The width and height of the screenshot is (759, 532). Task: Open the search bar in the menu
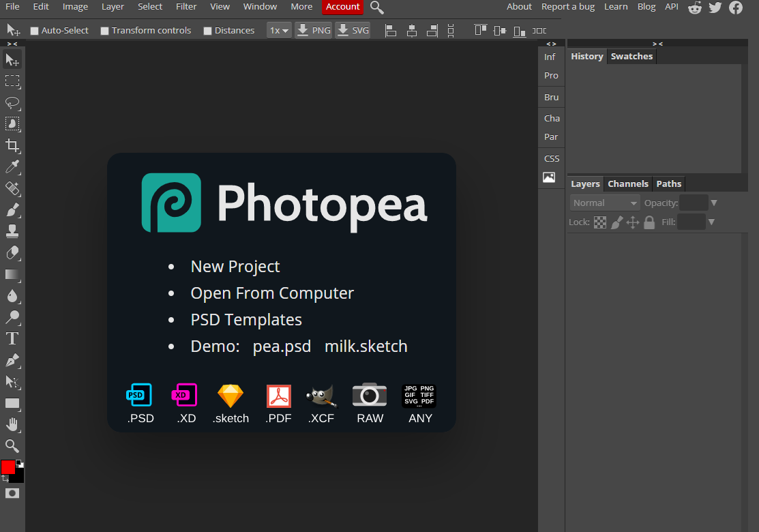click(x=376, y=8)
